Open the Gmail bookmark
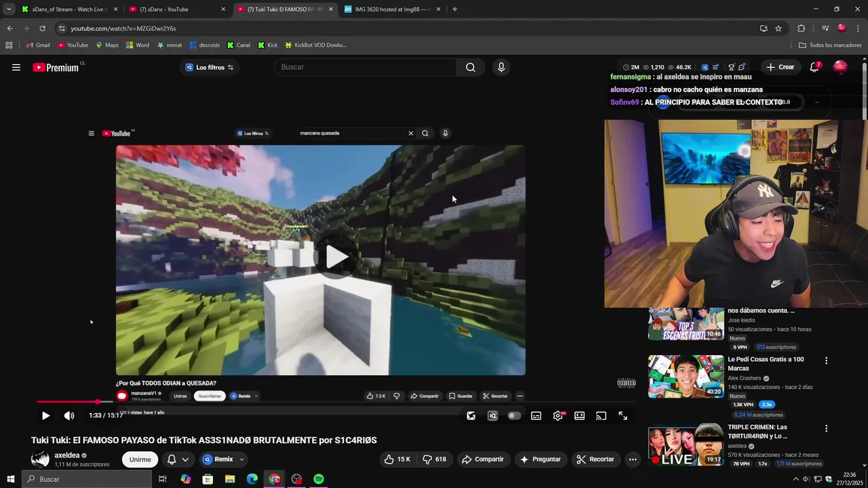This screenshot has height=488, width=868. pos(38,45)
